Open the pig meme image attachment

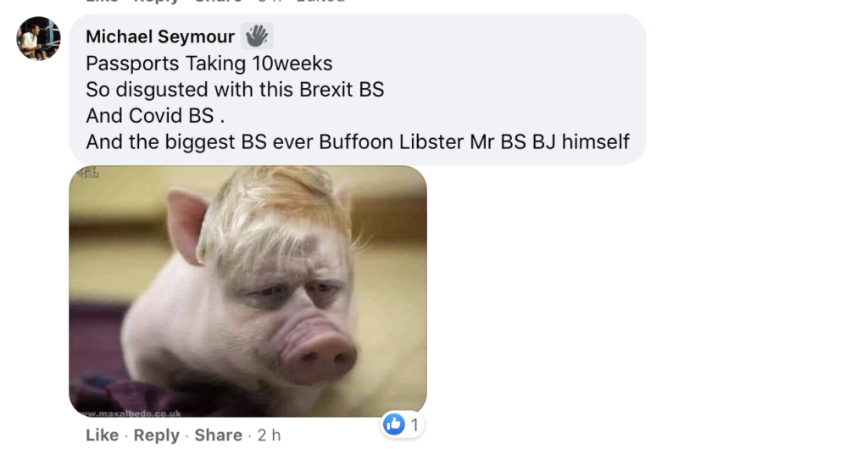click(x=248, y=291)
